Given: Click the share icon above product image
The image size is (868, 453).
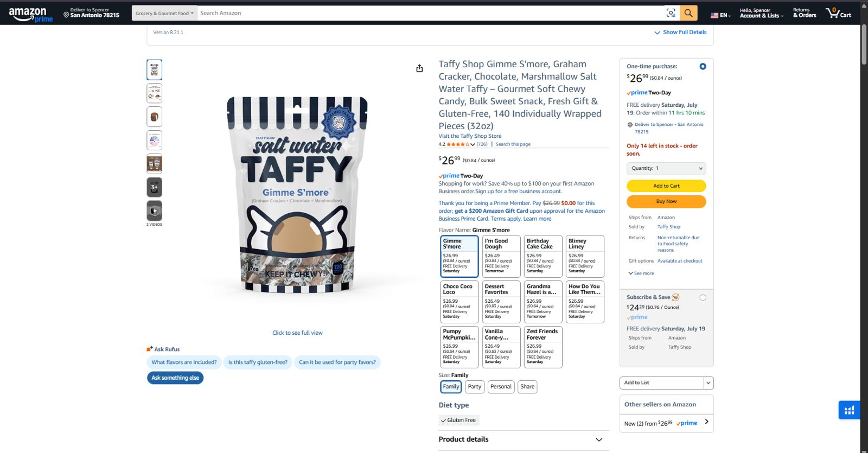Looking at the screenshot, I should tap(419, 68).
